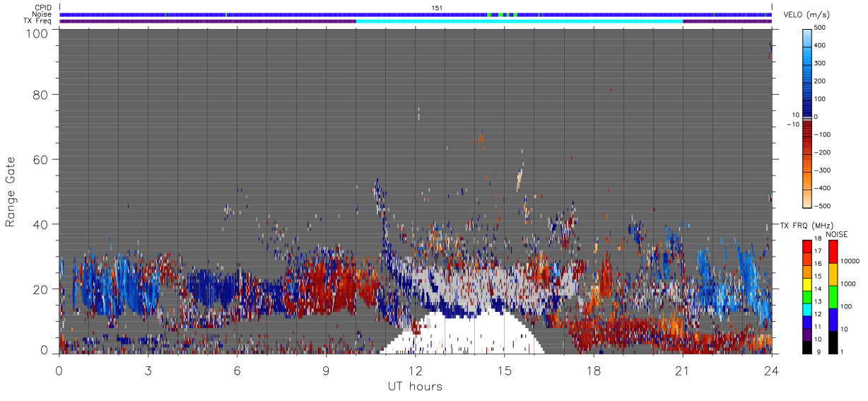Click the 20 tick label on range axis

click(x=41, y=289)
